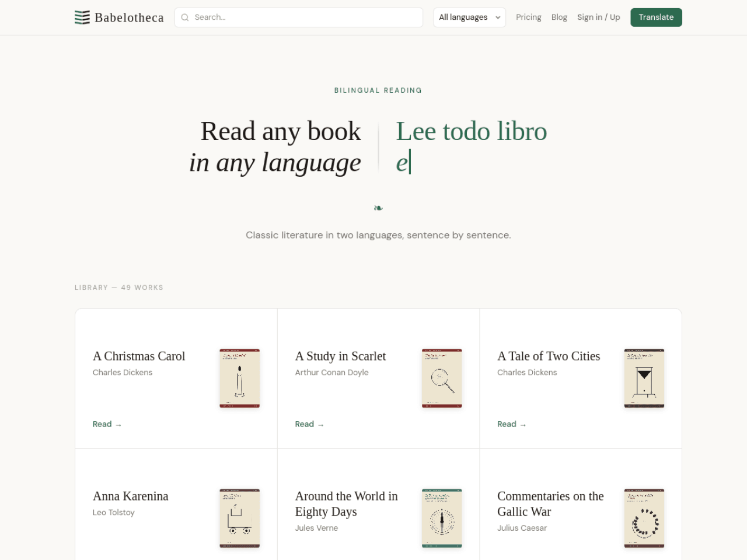Open Sign in / Up
747x560 pixels.
(x=599, y=17)
